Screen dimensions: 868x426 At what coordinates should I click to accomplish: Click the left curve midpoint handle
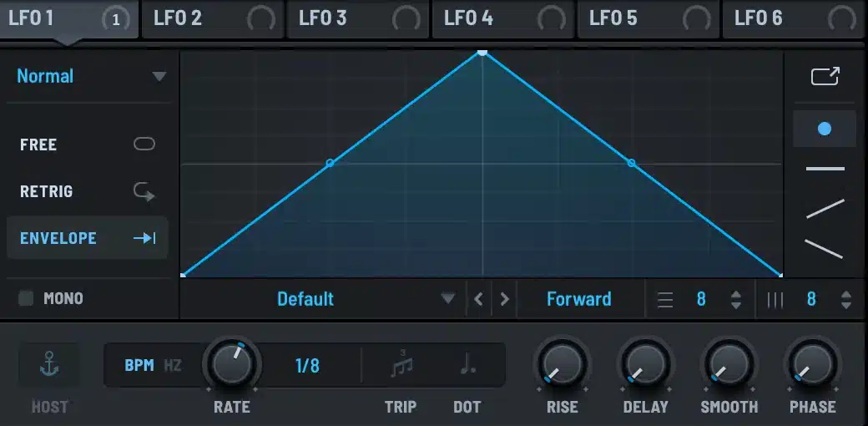tap(330, 163)
